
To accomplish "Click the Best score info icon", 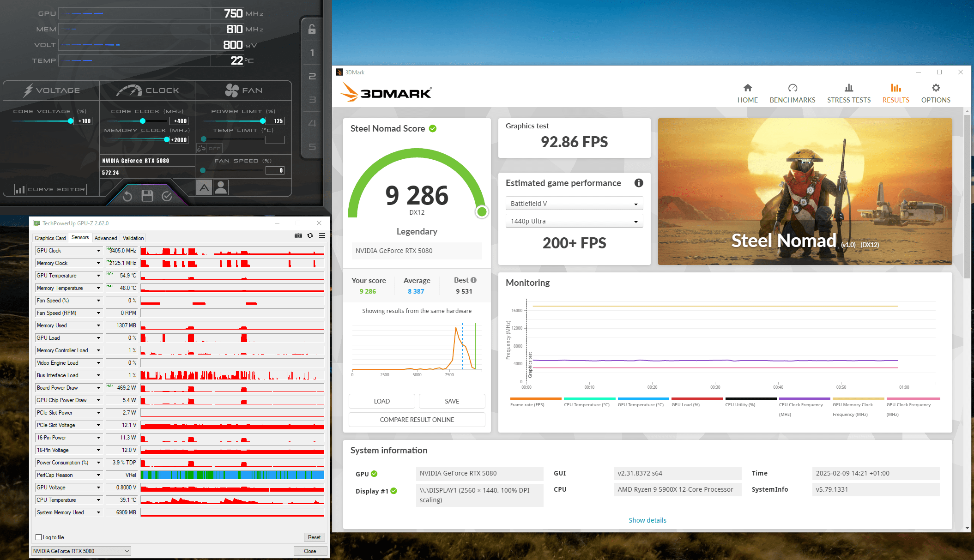I will [473, 280].
